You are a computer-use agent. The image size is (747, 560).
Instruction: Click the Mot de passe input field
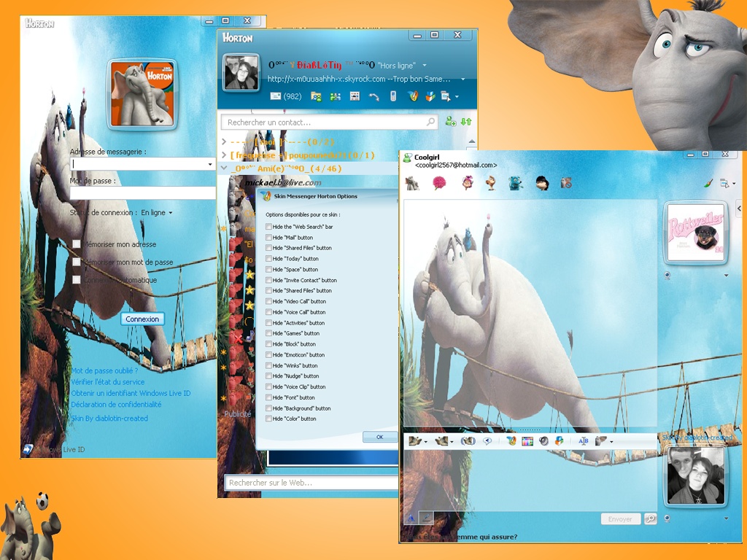pos(142,192)
